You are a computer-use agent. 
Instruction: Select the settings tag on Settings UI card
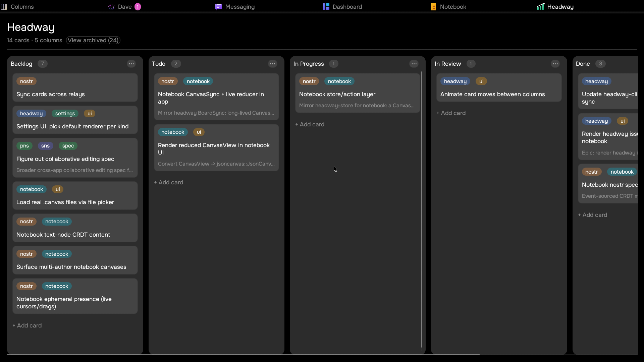tap(65, 114)
